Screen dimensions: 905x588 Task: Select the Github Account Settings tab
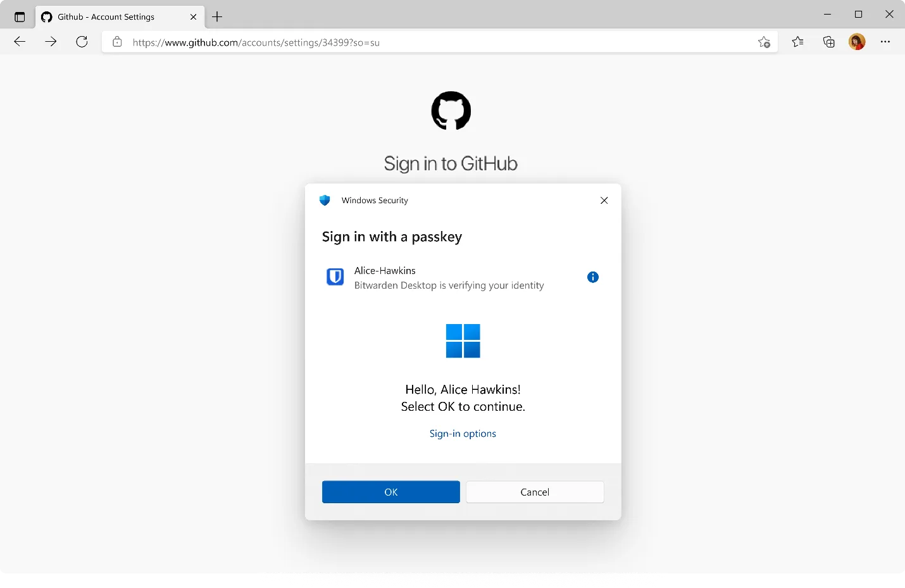point(108,16)
